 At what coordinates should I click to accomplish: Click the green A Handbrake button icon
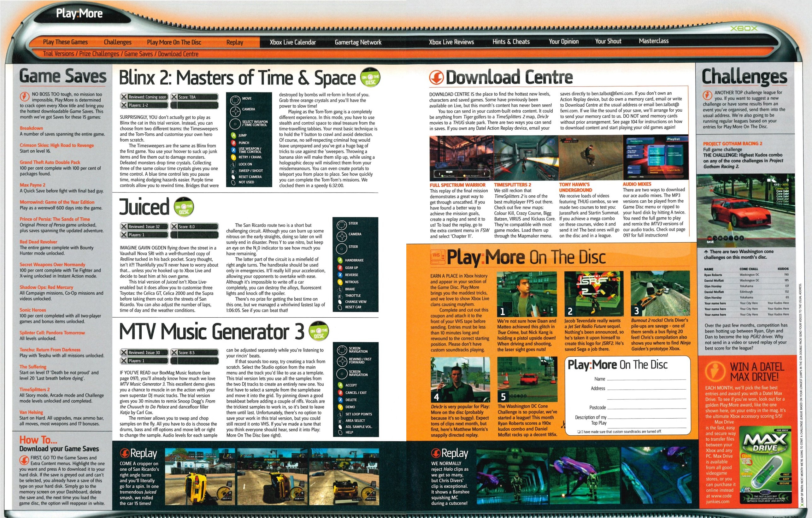(x=340, y=260)
